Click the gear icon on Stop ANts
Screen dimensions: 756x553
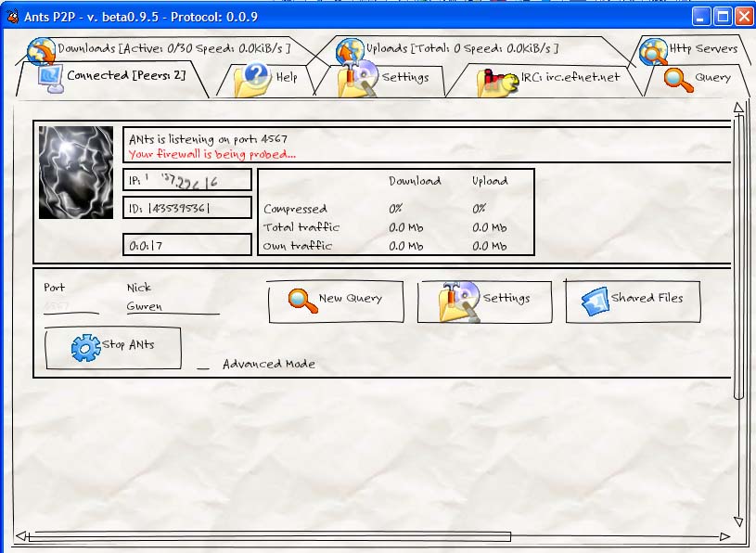(x=85, y=347)
